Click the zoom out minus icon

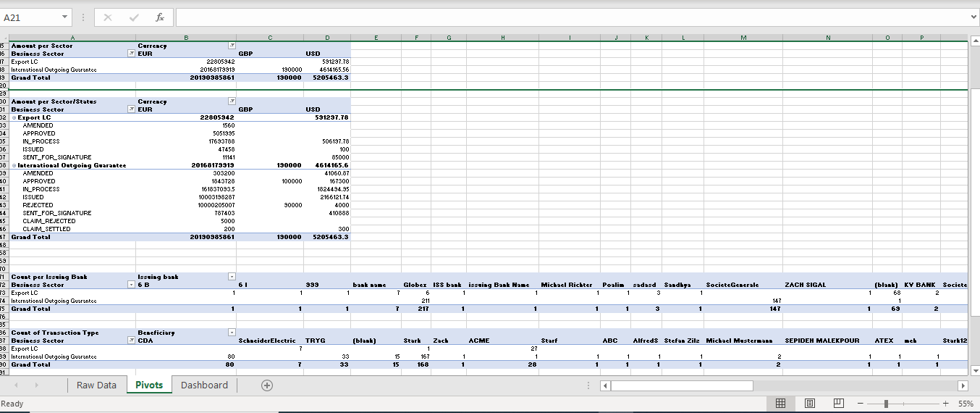(859, 404)
